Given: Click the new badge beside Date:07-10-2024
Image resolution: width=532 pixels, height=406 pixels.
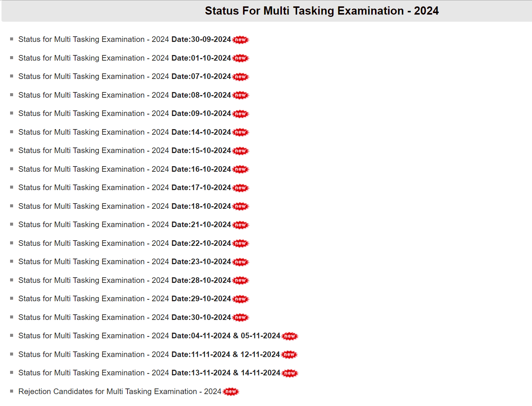Looking at the screenshot, I should click(x=240, y=77).
